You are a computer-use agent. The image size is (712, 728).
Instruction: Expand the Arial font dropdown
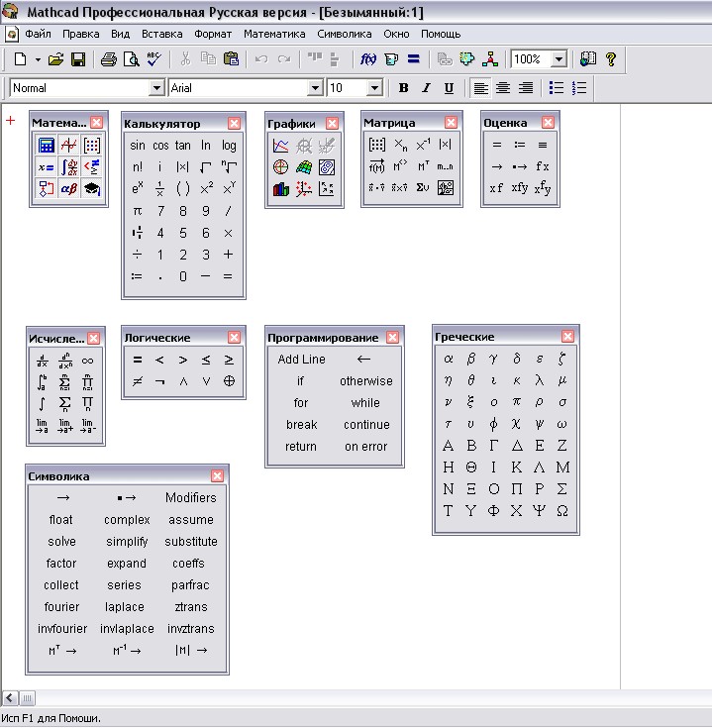[x=315, y=88]
